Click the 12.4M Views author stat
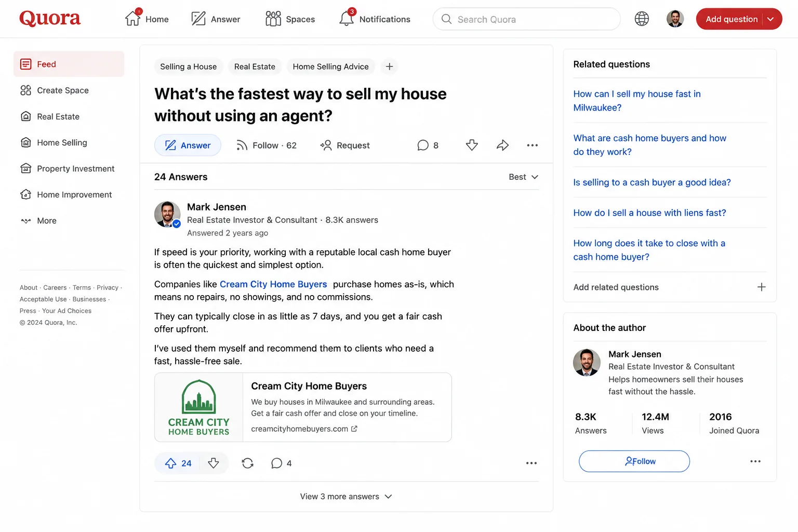Image resolution: width=798 pixels, height=532 pixels. point(655,423)
